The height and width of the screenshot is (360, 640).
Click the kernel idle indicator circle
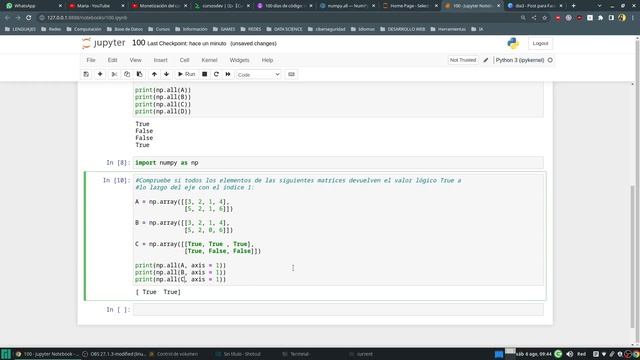pos(550,60)
